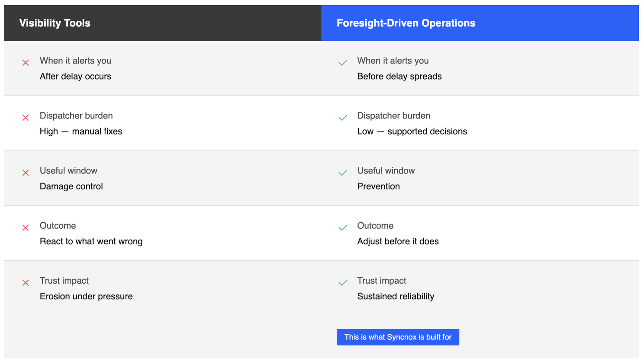The height and width of the screenshot is (362, 644).
Task: Click the 'High — manual fixes' entry
Action: click(x=81, y=131)
